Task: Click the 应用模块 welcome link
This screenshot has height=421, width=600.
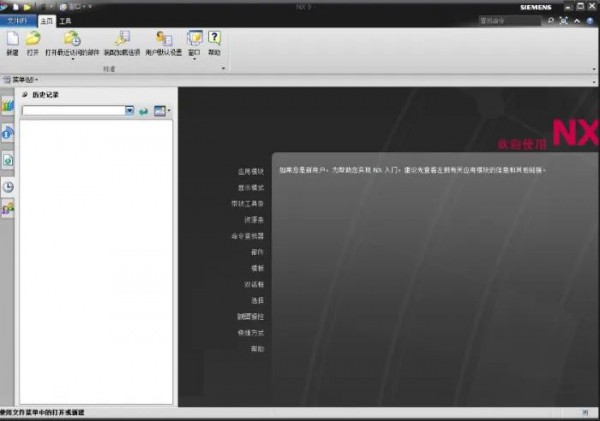Action: (x=251, y=171)
